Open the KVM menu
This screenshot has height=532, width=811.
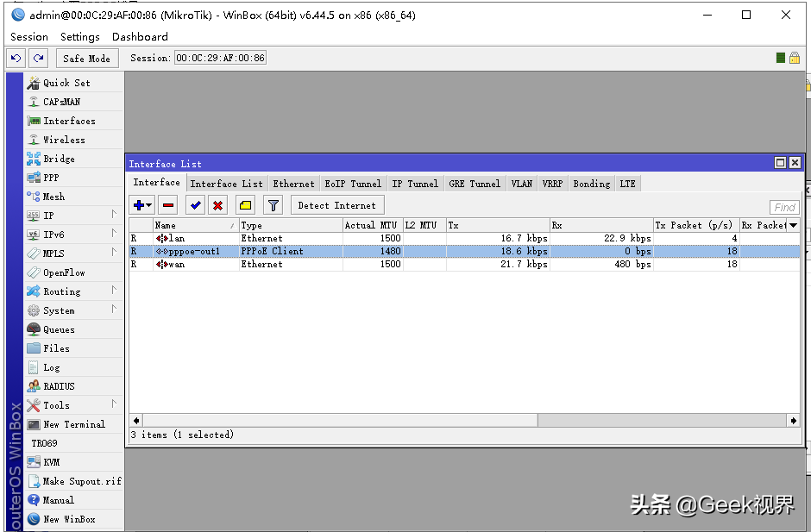tap(74, 462)
